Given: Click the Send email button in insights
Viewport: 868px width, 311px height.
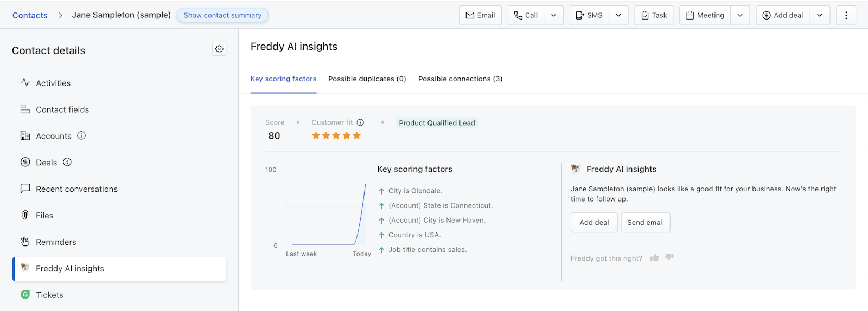Looking at the screenshot, I should 646,222.
